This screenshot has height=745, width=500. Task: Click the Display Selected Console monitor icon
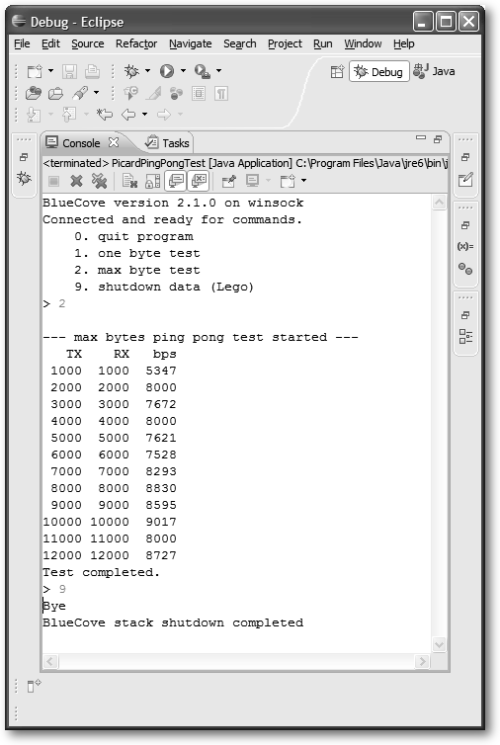click(252, 181)
